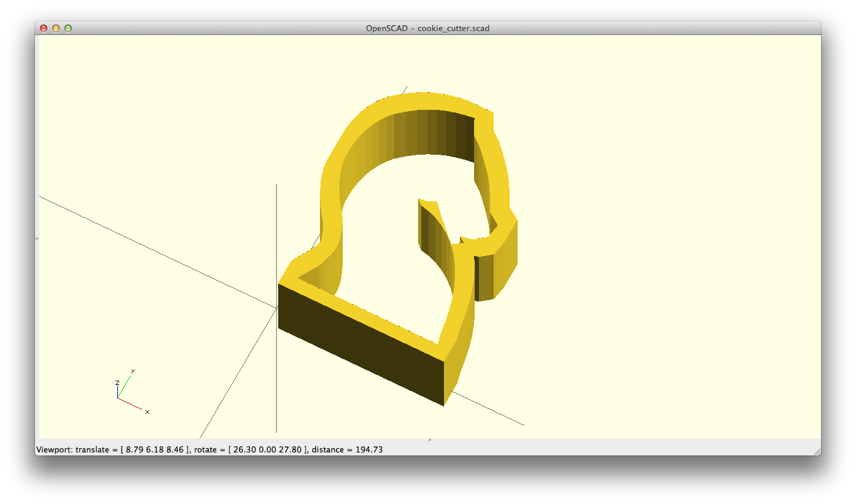This screenshot has width=856, height=504.
Task: Click the splitter handle above status bar
Action: coord(429,440)
